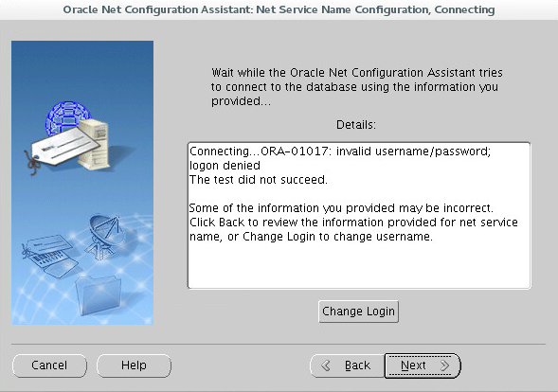Go to the Next wizard step
Image resolution: width=558 pixels, height=392 pixels.
423,365
